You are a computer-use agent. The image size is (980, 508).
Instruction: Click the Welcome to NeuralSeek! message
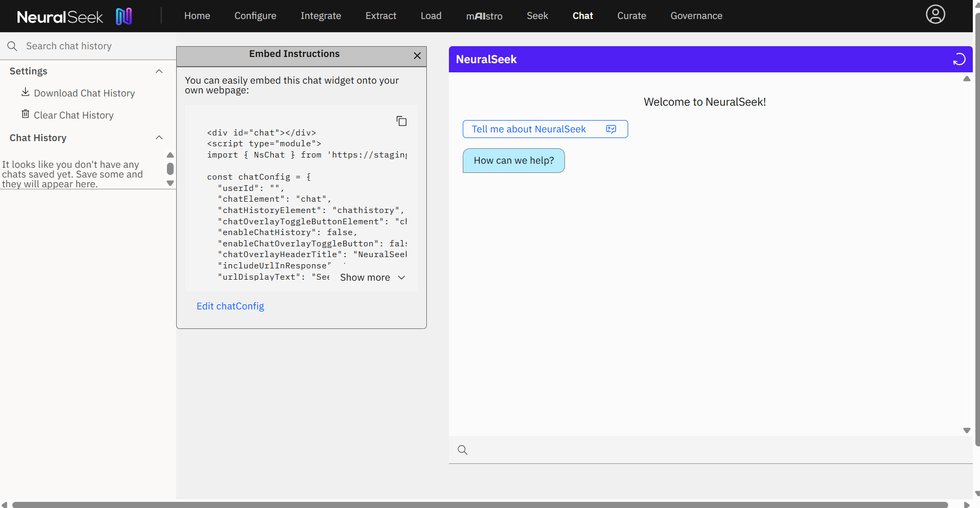click(705, 102)
